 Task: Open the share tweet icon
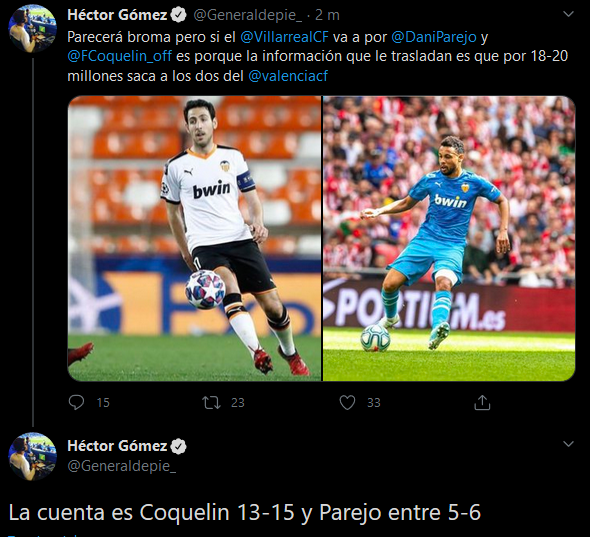(x=482, y=402)
